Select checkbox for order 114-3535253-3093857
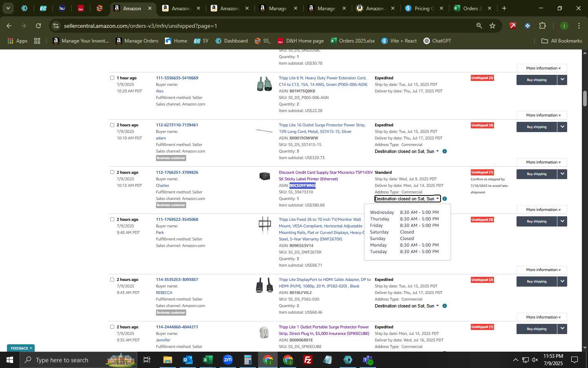The height and width of the screenshot is (368, 588). pyautogui.click(x=112, y=279)
